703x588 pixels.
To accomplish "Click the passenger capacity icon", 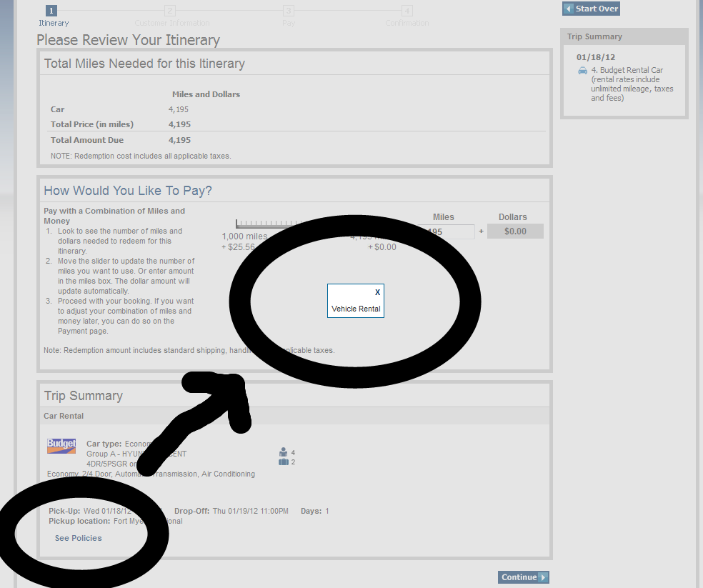I will click(x=284, y=452).
